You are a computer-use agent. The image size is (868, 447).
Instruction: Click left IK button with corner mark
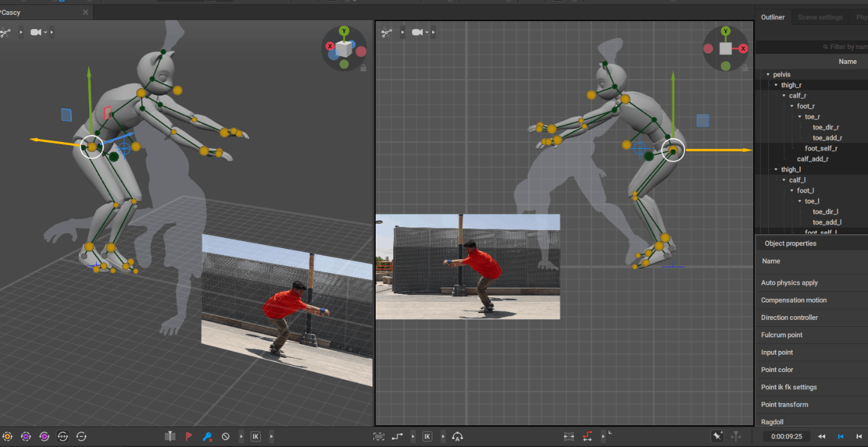(x=256, y=436)
